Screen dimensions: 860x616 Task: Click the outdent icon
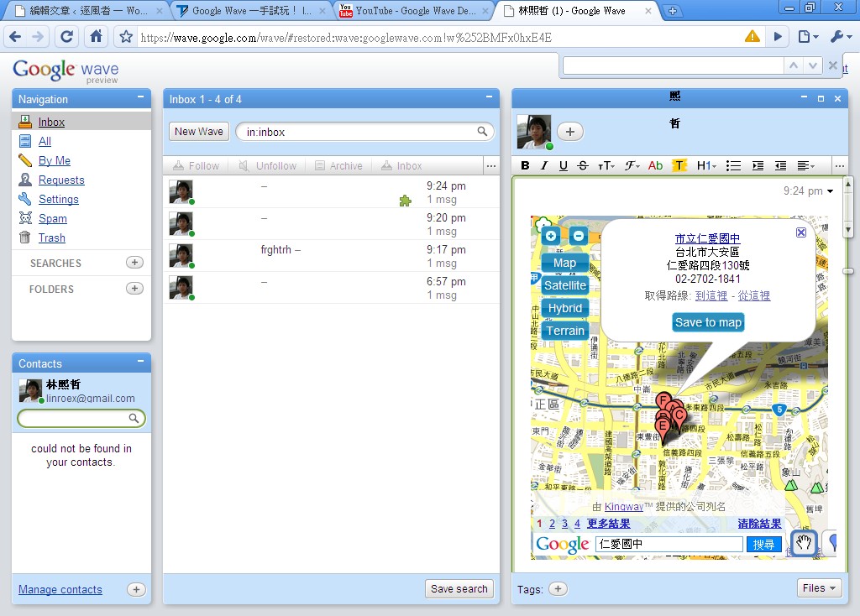coord(780,165)
